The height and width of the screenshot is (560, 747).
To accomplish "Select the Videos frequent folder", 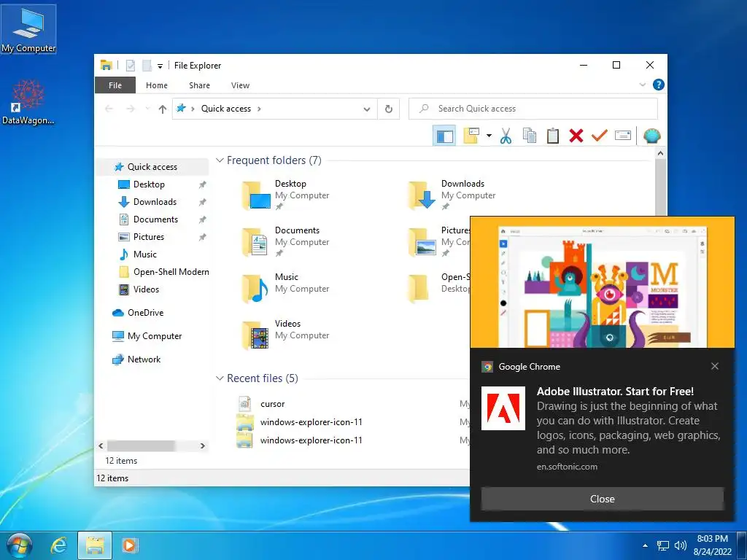I will coord(286,335).
